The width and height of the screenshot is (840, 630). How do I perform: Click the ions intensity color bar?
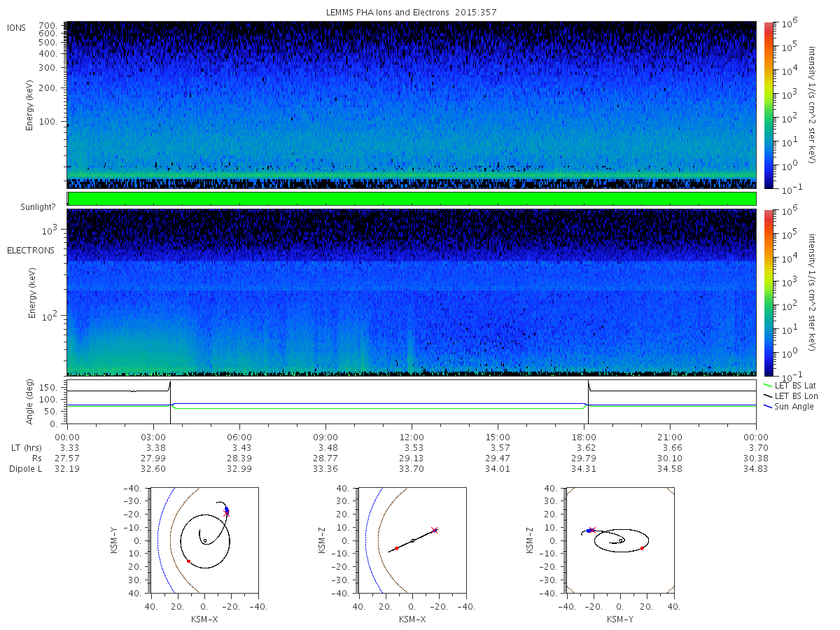[768, 105]
